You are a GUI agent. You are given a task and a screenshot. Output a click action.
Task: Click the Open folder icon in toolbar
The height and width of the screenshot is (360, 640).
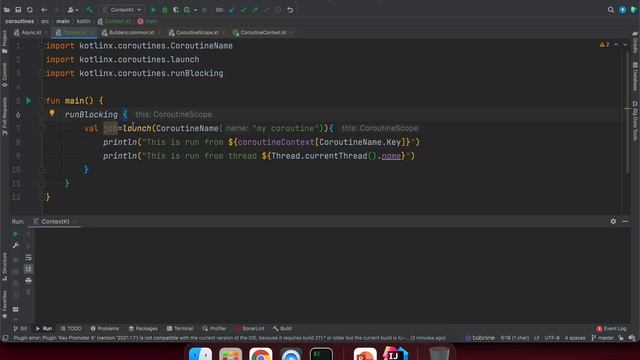pyautogui.click(x=7, y=10)
